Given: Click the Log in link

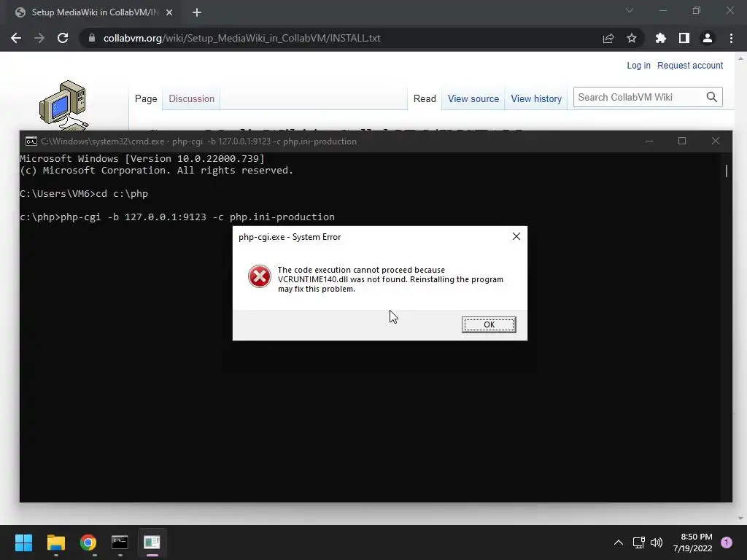Looking at the screenshot, I should [x=638, y=65].
